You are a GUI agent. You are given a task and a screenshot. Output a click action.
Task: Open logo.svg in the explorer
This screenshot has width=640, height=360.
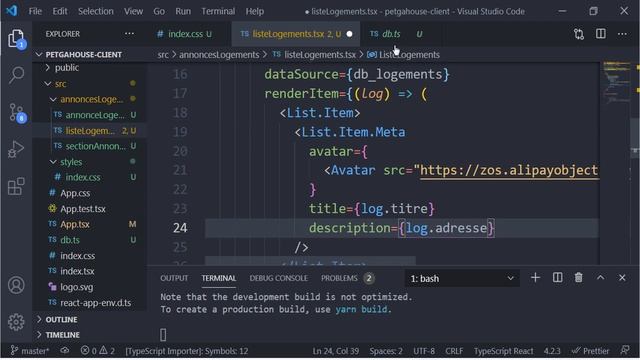(76, 287)
